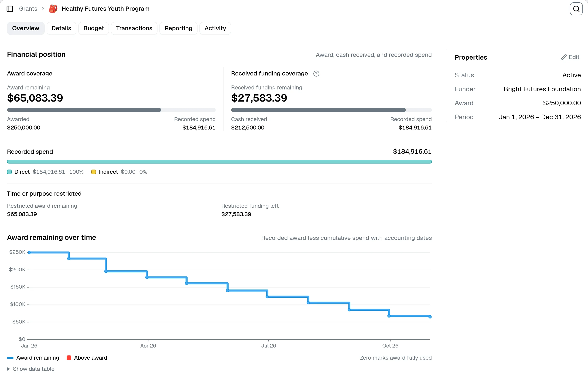Click the Indirect yellow legend swatch
The width and height of the screenshot is (588, 375).
tap(93, 172)
